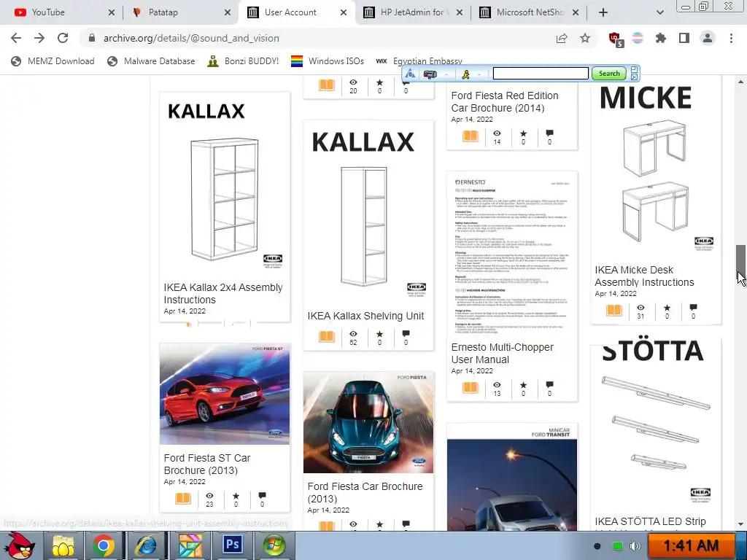Open the blue Ford Fiesta brochure thumbnail
The height and width of the screenshot is (560, 747).
(x=368, y=422)
